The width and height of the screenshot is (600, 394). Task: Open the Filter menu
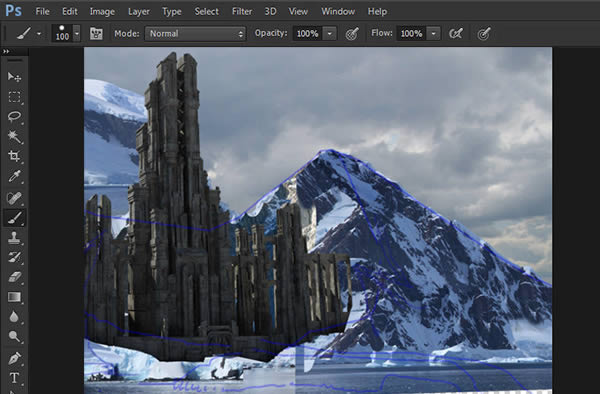coord(242,11)
